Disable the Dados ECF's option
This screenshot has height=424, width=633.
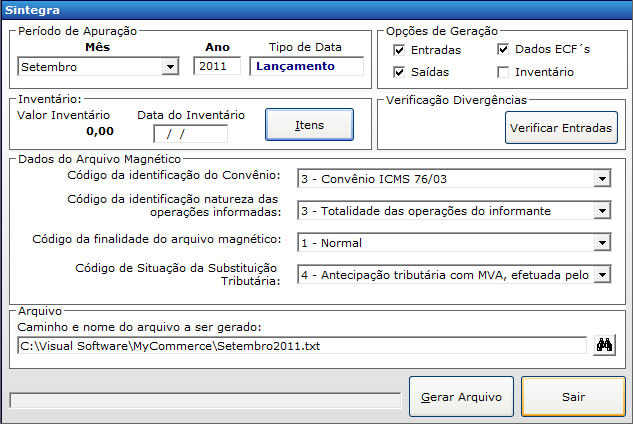503,49
